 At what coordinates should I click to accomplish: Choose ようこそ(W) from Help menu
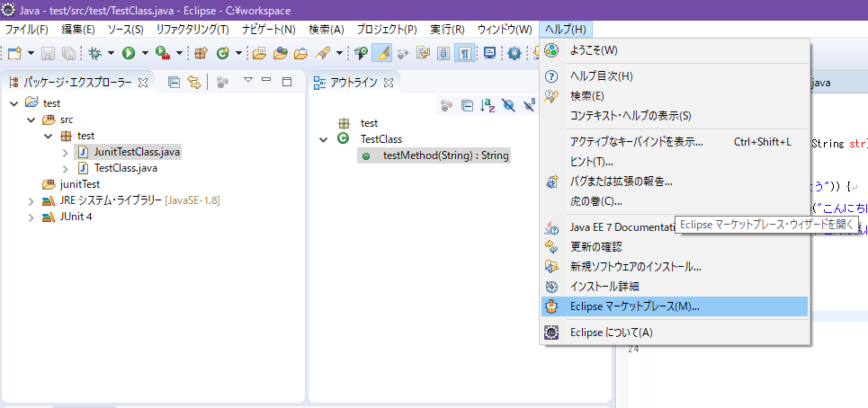[675, 50]
